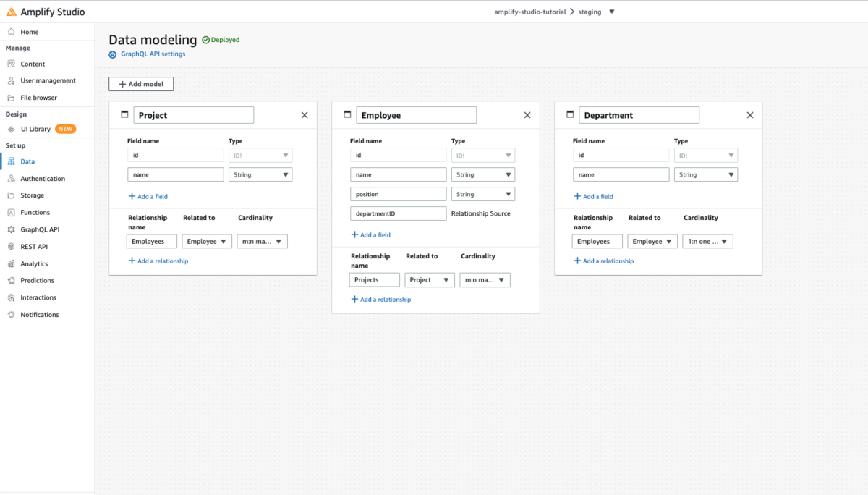This screenshot has height=495, width=868.
Task: Click Department's Employees relationship name input
Action: 597,242
